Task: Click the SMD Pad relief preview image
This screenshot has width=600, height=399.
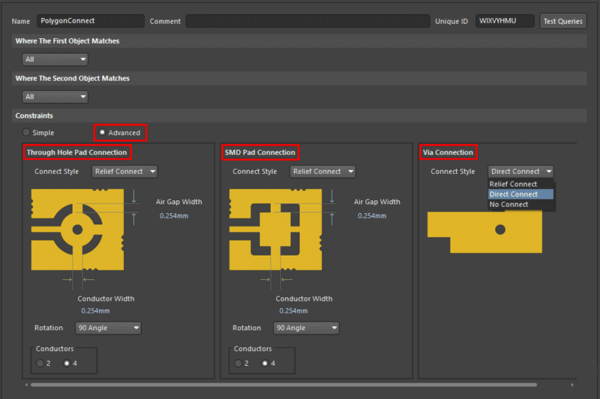Action: tap(276, 230)
